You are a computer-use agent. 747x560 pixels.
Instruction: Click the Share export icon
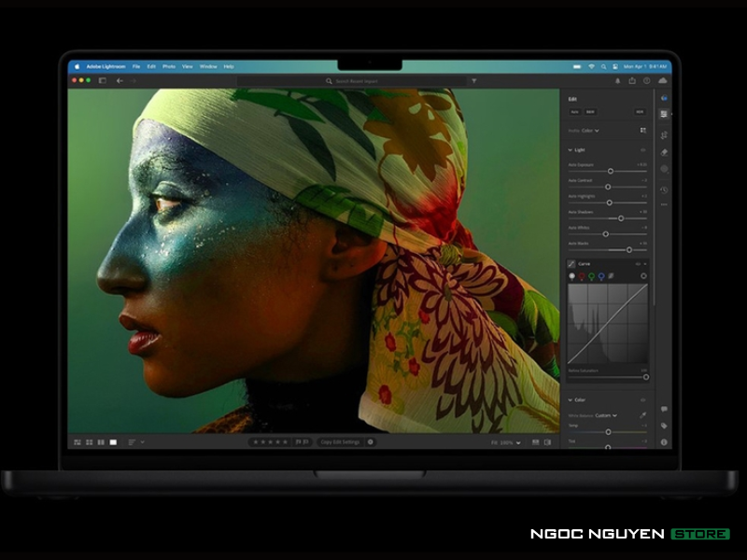pyautogui.click(x=632, y=81)
